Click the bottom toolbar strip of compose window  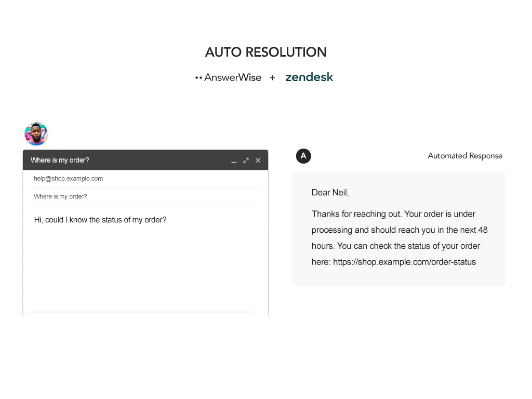pos(141,313)
